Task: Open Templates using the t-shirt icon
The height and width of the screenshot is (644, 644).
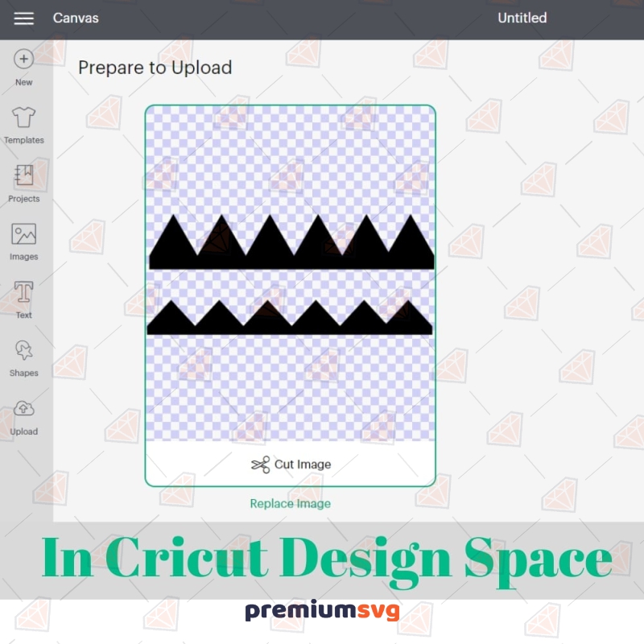Action: click(24, 118)
